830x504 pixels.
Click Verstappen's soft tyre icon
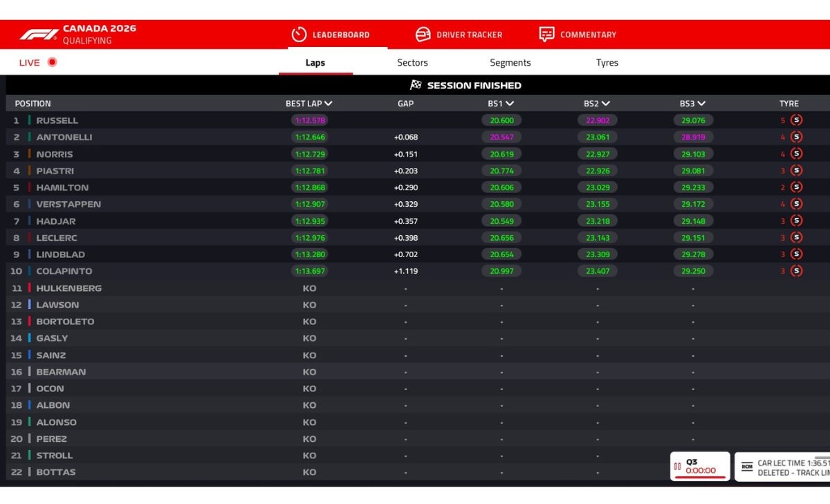[x=796, y=204]
